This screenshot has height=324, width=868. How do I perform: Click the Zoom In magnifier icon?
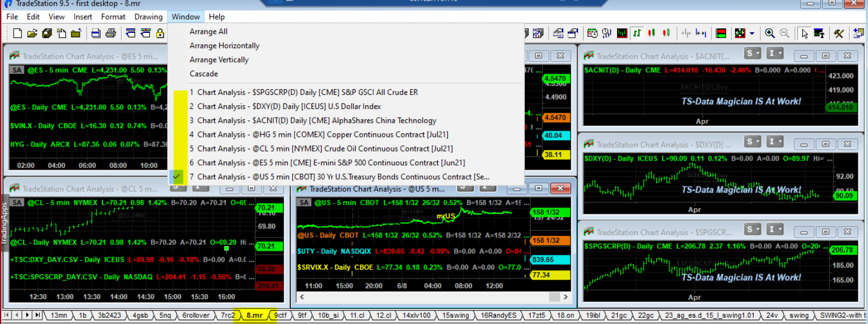pos(769,33)
